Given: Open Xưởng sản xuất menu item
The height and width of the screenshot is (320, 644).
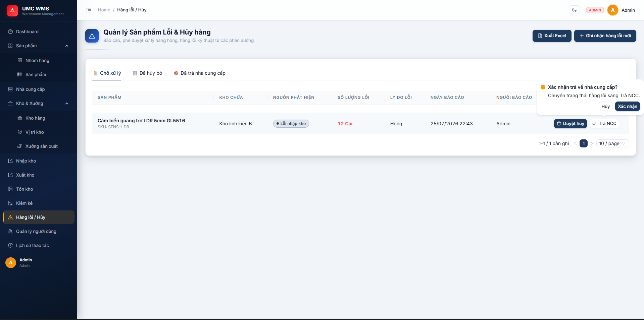Looking at the screenshot, I should [x=39, y=146].
